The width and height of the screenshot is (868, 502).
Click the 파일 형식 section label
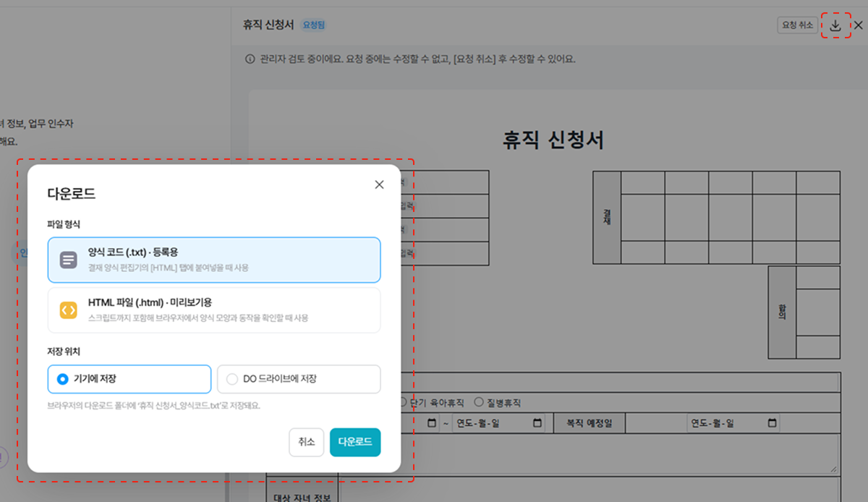click(x=64, y=224)
